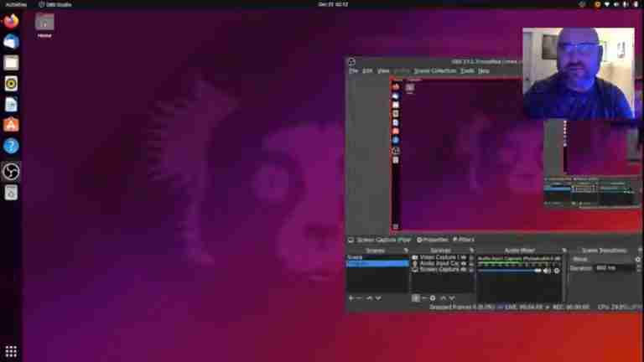Click Activities in the top bar

point(16,4)
